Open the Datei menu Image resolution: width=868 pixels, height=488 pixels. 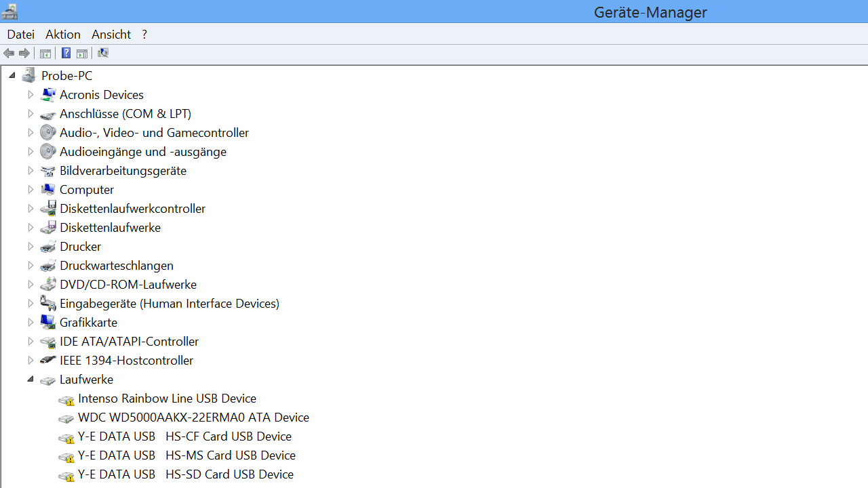coord(20,35)
